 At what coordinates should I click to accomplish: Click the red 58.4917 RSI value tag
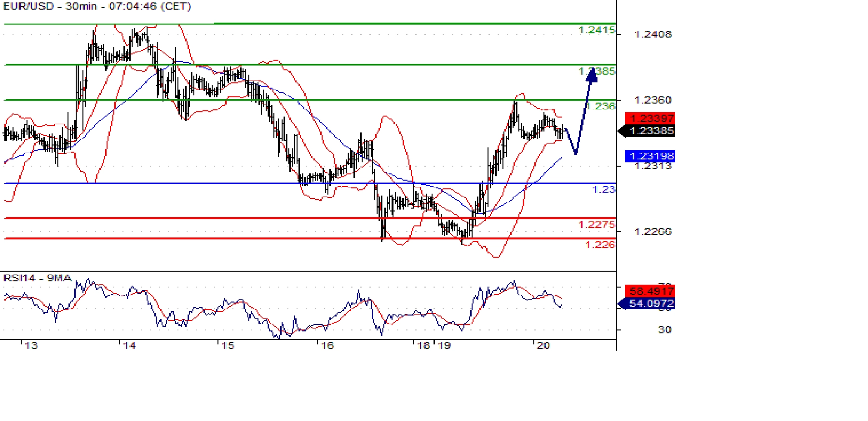point(651,291)
